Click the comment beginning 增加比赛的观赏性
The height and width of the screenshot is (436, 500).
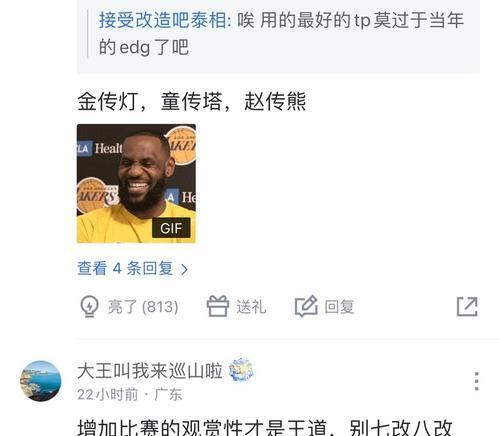click(x=265, y=427)
